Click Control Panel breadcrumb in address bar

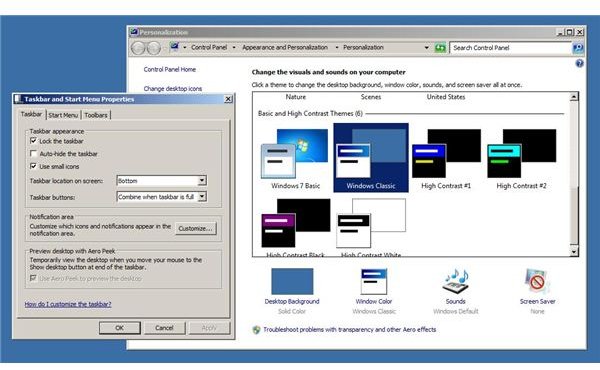pyautogui.click(x=209, y=47)
